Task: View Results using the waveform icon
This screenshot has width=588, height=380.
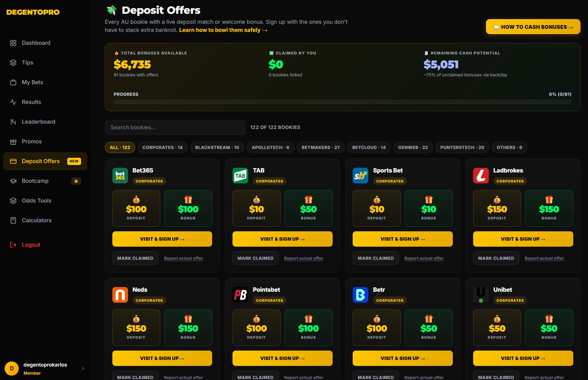Action: [x=13, y=102]
